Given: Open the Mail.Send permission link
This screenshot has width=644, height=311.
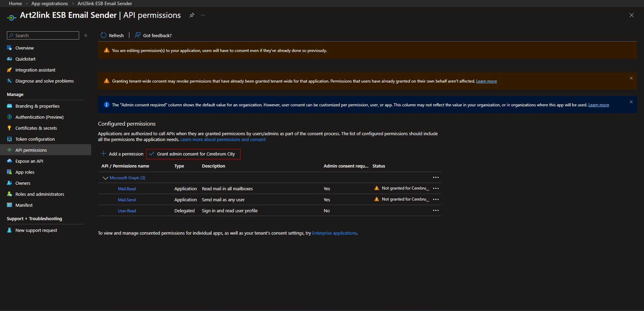Looking at the screenshot, I should click(x=127, y=200).
